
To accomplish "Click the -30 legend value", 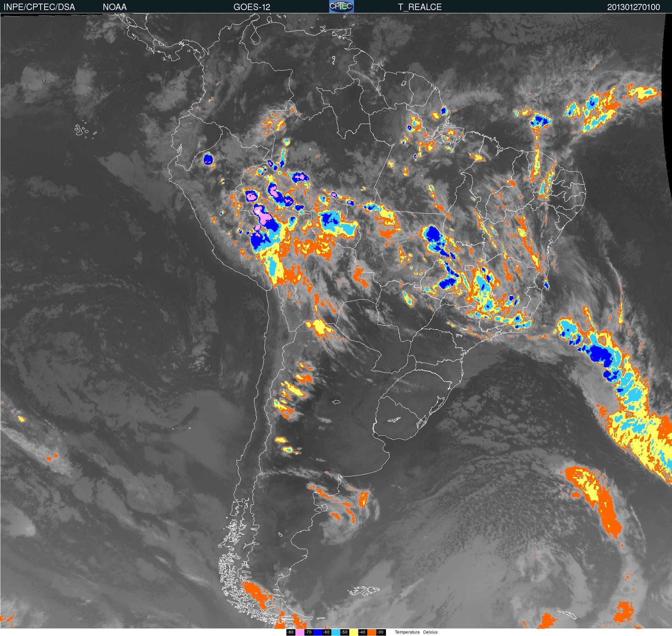I will coord(380,632).
